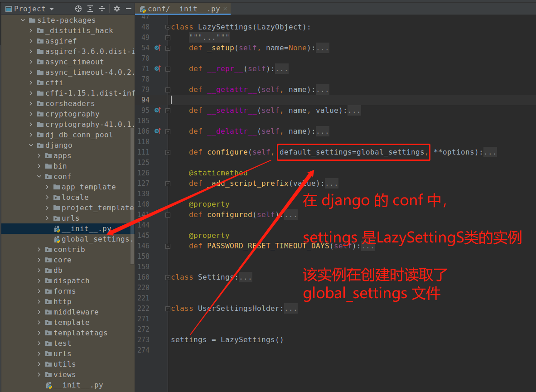Select the bottom django __init__.py file

pyautogui.click(x=74, y=385)
